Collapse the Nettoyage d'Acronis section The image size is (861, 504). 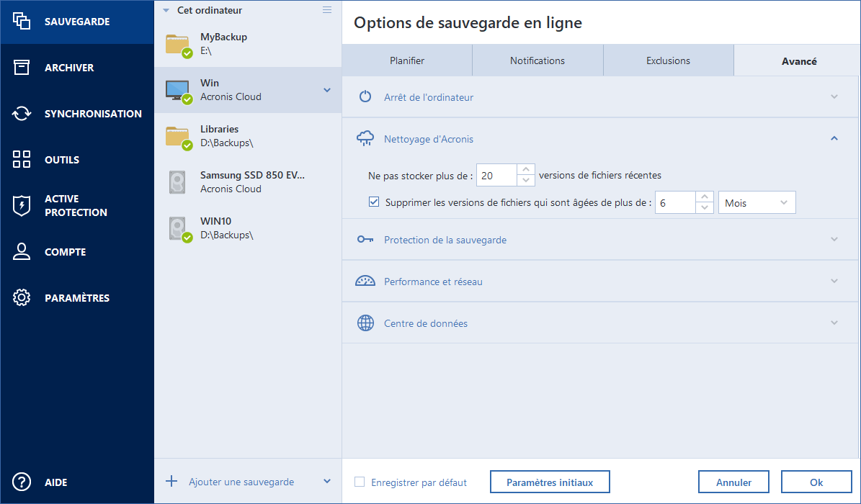[x=834, y=138]
